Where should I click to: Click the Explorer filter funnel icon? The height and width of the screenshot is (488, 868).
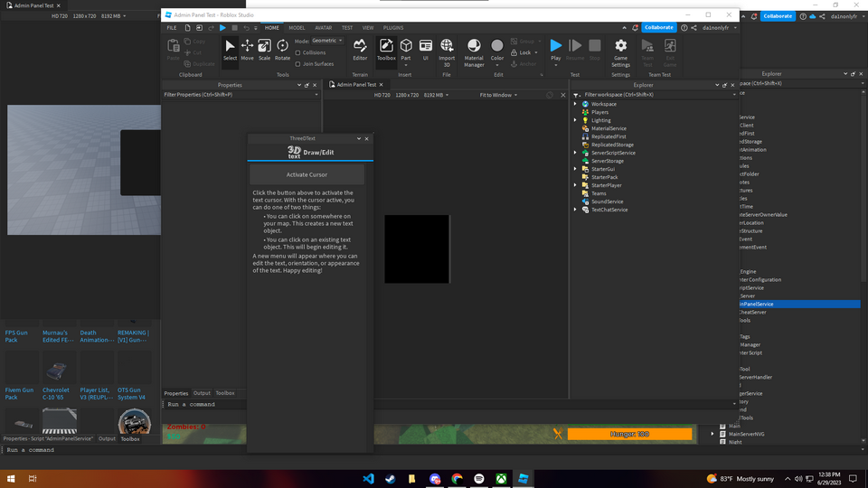[x=576, y=95]
